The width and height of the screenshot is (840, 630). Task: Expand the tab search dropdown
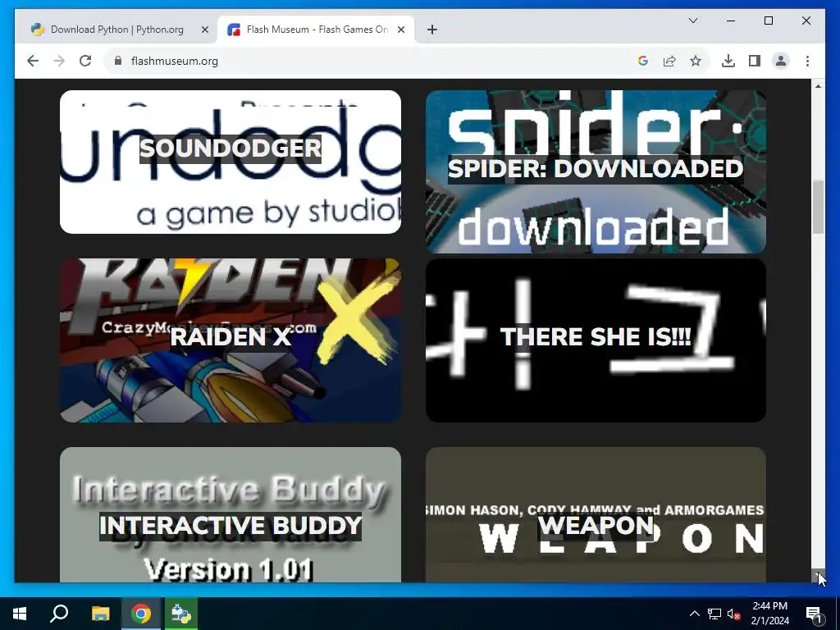click(x=692, y=21)
